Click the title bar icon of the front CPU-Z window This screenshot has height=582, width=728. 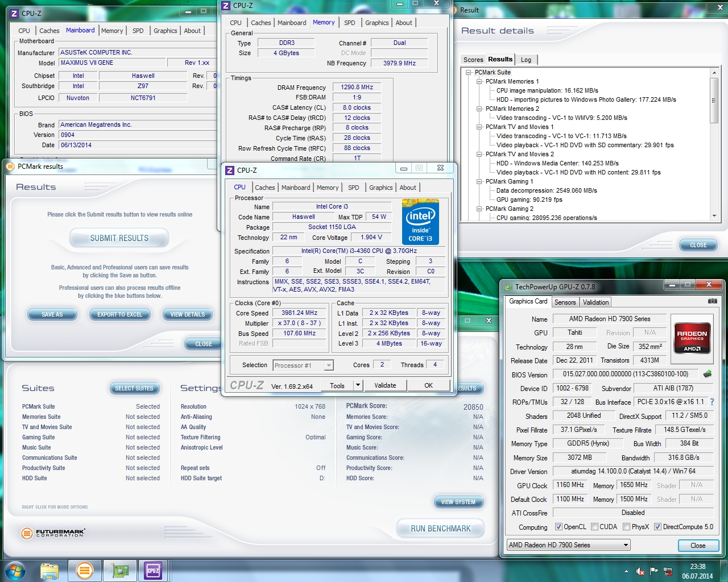pyautogui.click(x=230, y=170)
